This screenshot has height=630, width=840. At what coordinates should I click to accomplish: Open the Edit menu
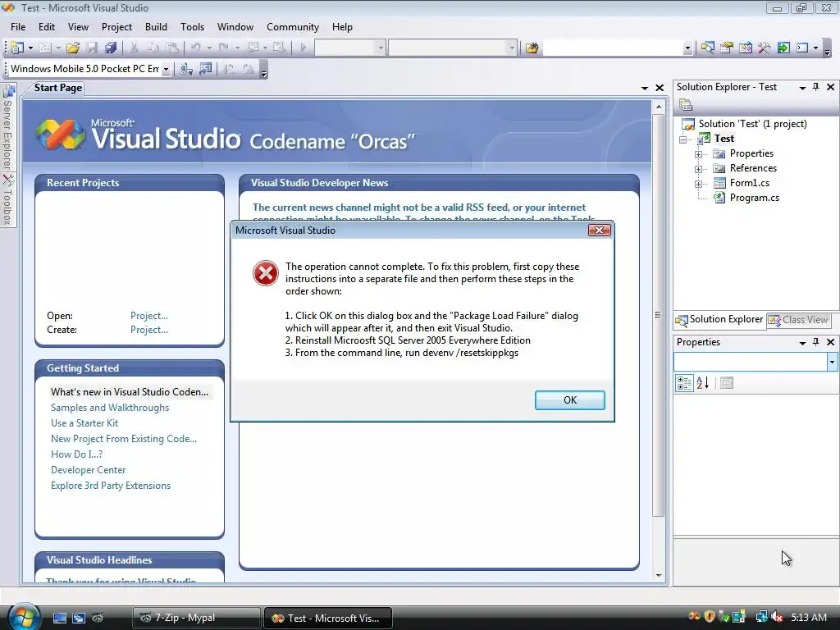click(47, 27)
